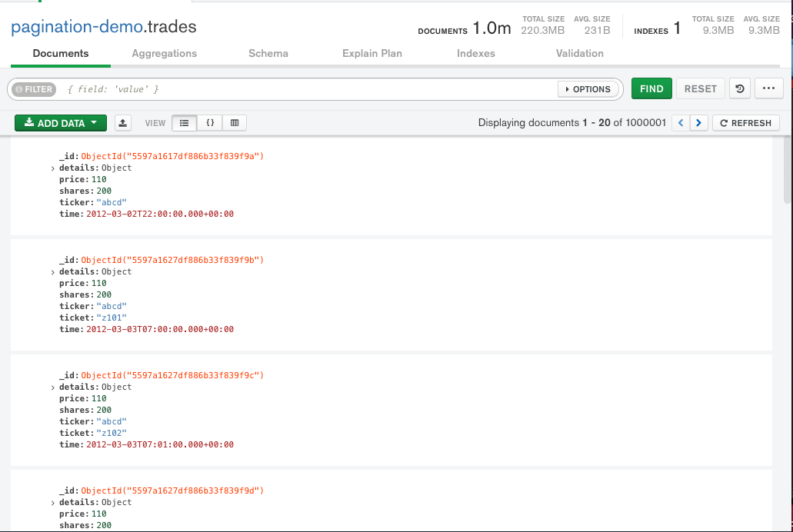The image size is (793, 532).
Task: Switch to table view
Action: 235,123
